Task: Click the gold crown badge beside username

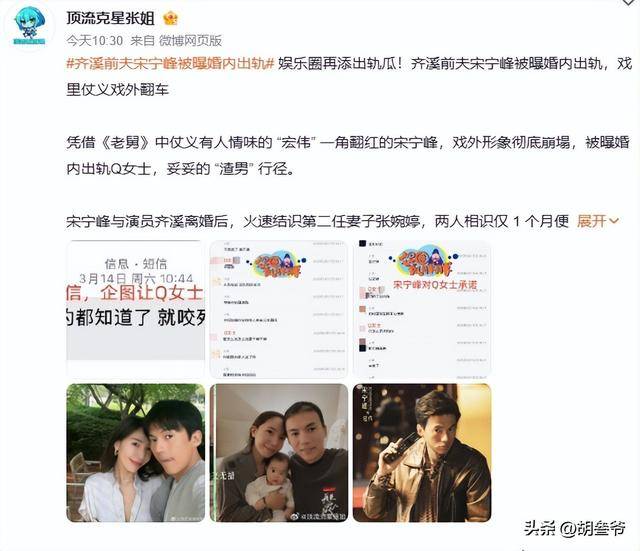Action: pyautogui.click(x=171, y=18)
